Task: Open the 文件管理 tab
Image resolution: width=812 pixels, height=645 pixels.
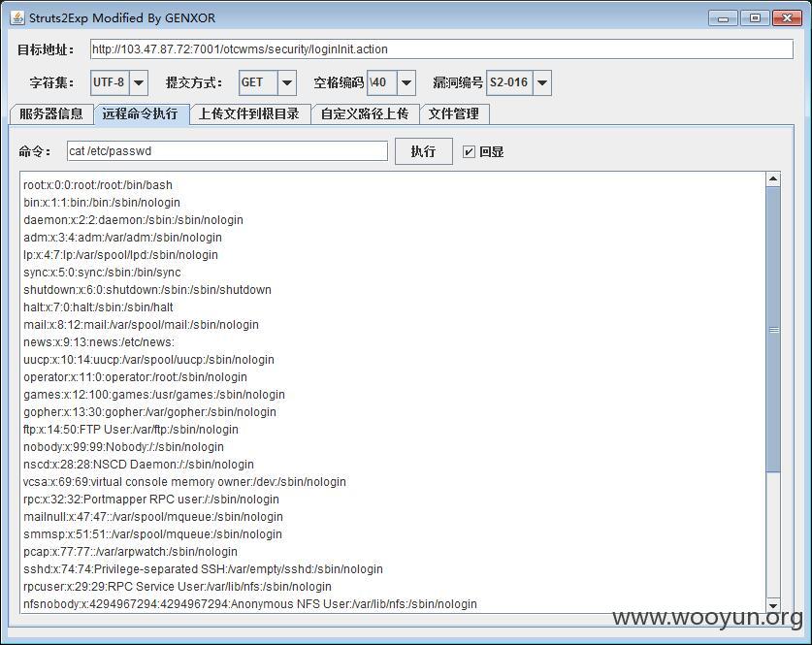Action: [x=454, y=113]
